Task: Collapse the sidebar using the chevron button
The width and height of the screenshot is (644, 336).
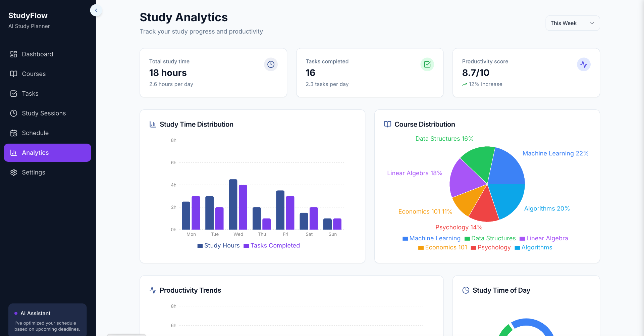Action: pos(96,10)
